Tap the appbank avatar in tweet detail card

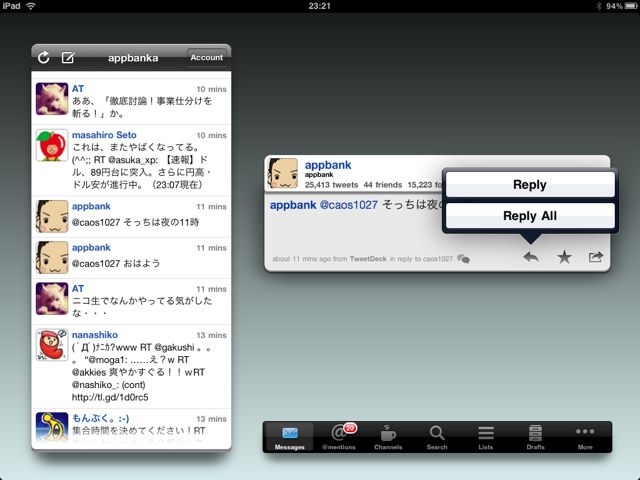(x=283, y=173)
